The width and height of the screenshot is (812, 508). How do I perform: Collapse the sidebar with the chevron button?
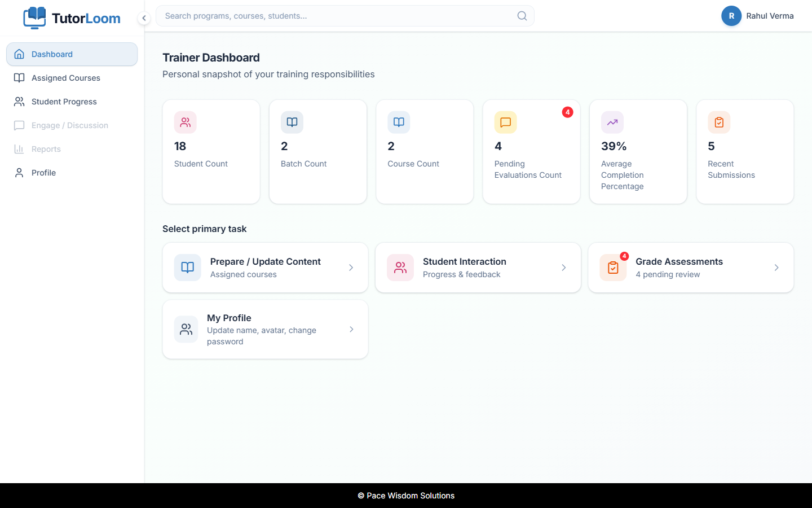pos(144,18)
